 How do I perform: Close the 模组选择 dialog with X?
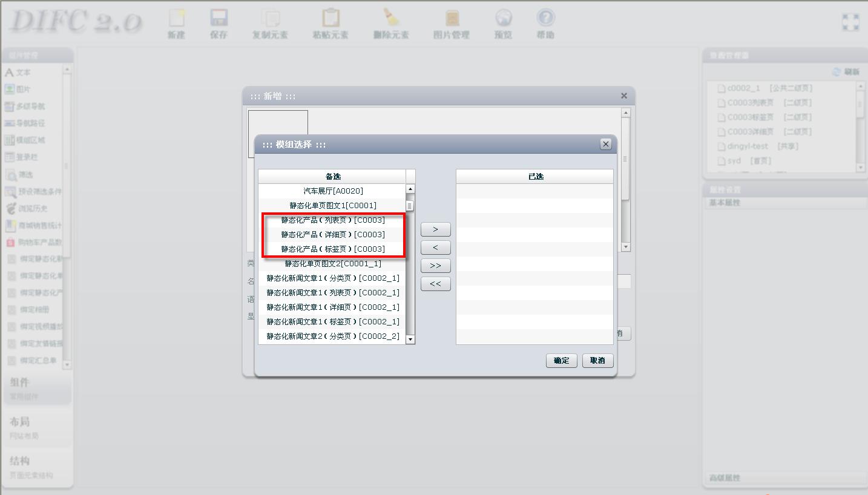click(605, 144)
